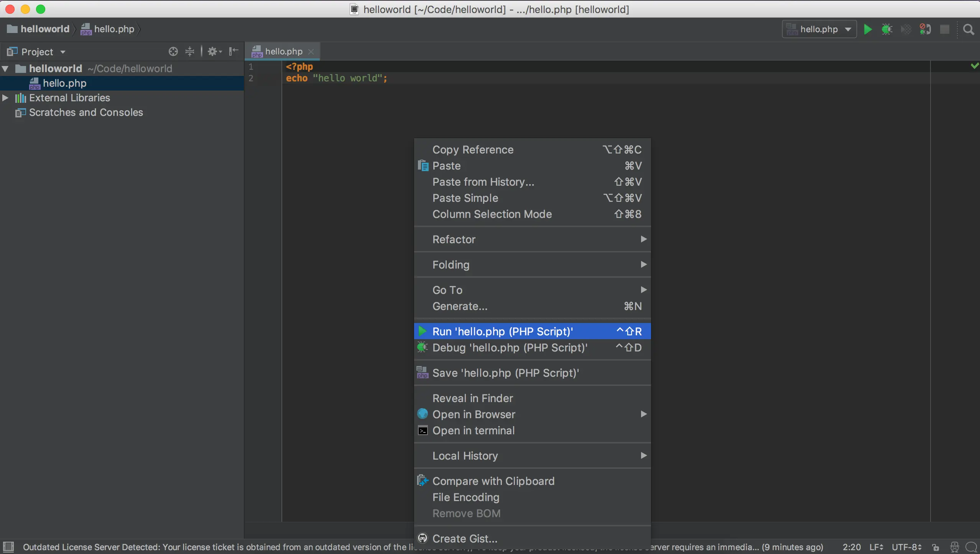Viewport: 980px width, 554px height.
Task: Hide the Project tool window
Action: coord(233,51)
